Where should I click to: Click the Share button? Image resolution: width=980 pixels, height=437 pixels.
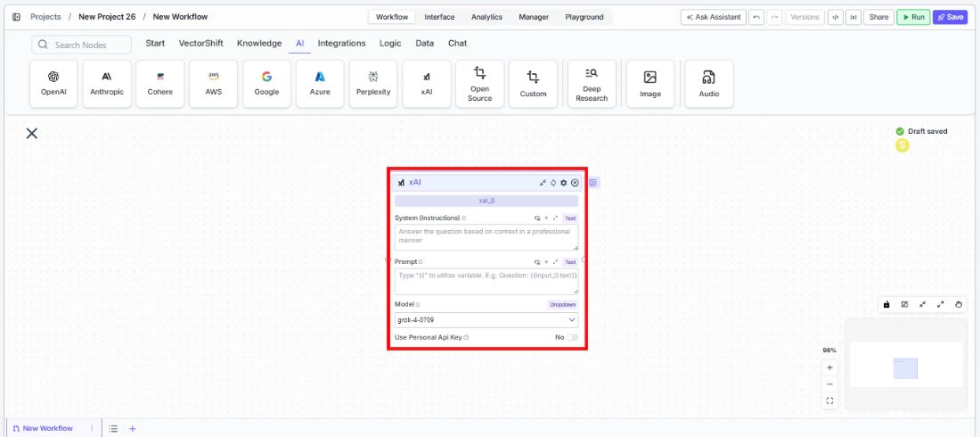[x=878, y=17]
